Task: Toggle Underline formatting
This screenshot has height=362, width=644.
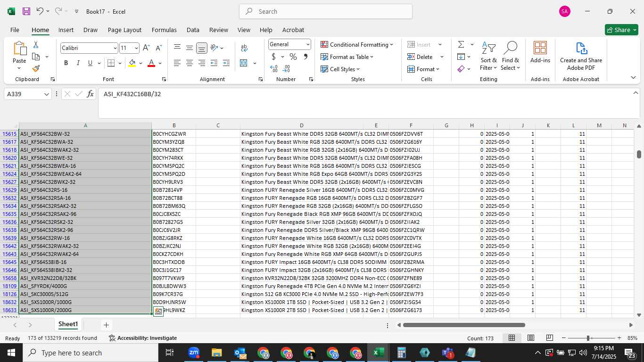Action: [90, 63]
